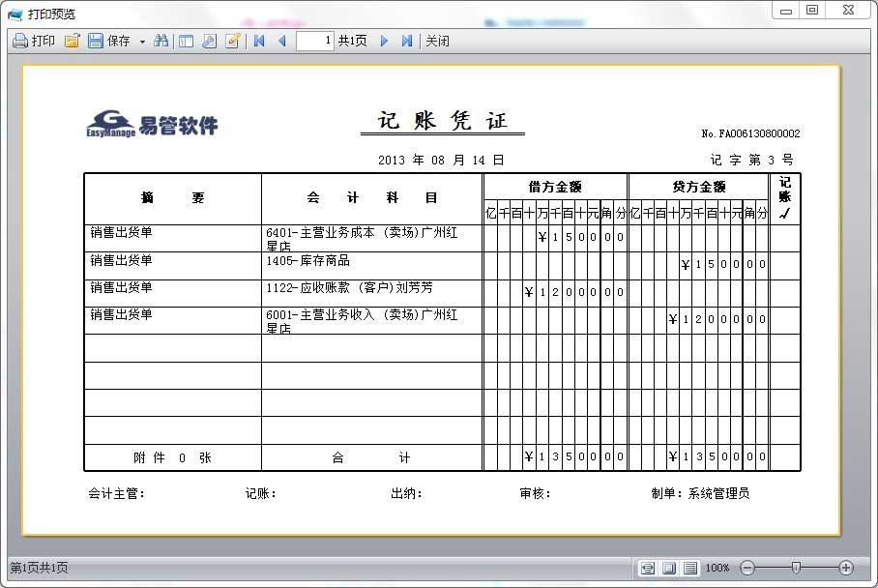Viewport: 878px width, 588px height.
Task: Click the 制单:系统管理员 text
Action: tap(700, 493)
